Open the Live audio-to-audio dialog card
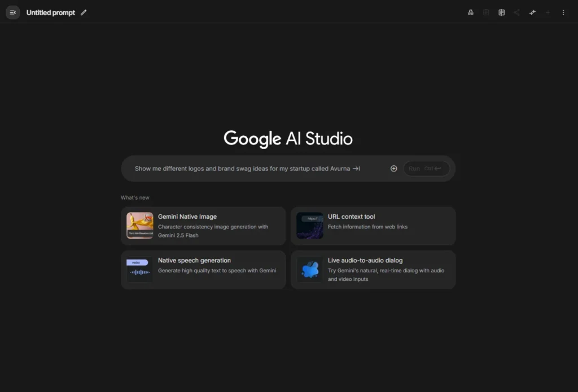 coord(373,270)
